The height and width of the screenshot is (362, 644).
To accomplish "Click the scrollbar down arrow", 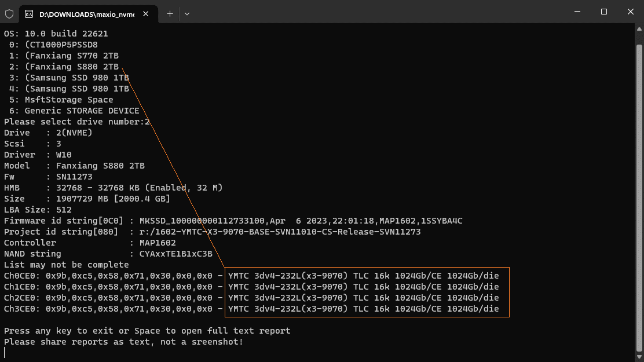I will 639,357.
